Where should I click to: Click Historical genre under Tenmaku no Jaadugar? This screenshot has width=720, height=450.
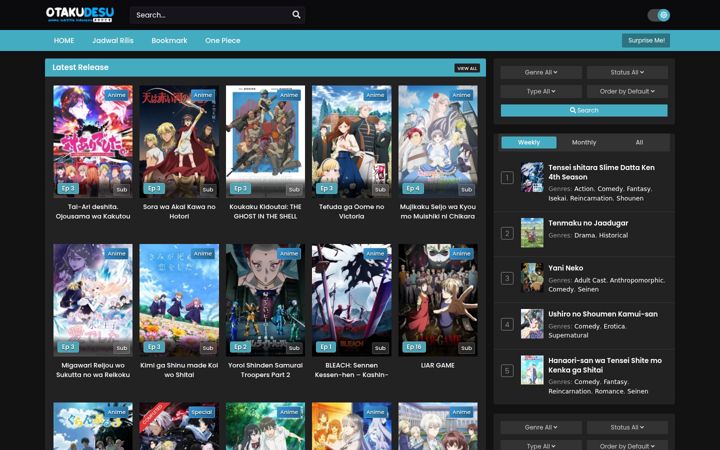(613, 235)
